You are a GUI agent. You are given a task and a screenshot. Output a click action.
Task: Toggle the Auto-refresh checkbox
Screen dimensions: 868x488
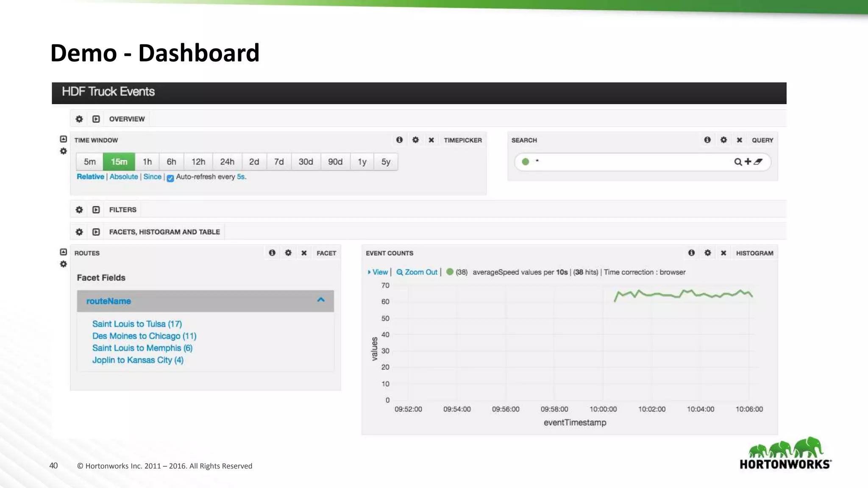coord(170,178)
